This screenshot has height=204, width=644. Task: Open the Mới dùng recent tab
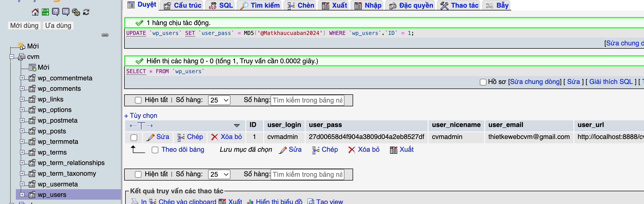tap(24, 25)
